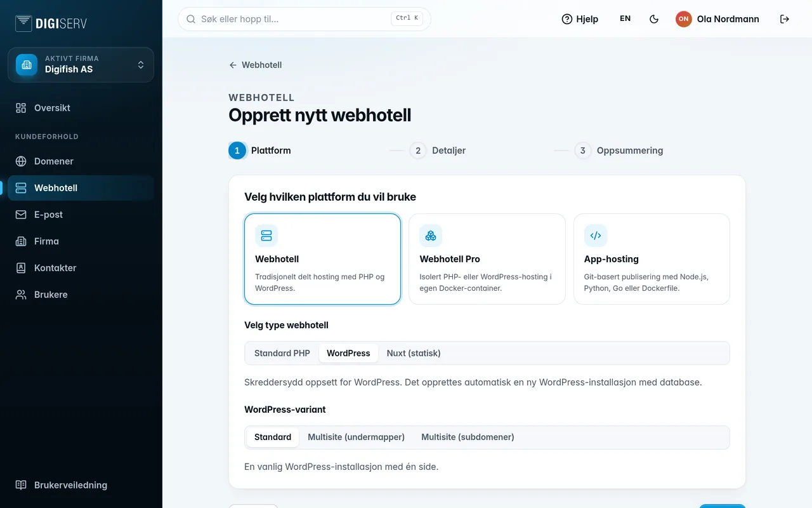Open the active company selector Digifish AS
Image resolution: width=812 pixels, height=508 pixels.
point(81,65)
